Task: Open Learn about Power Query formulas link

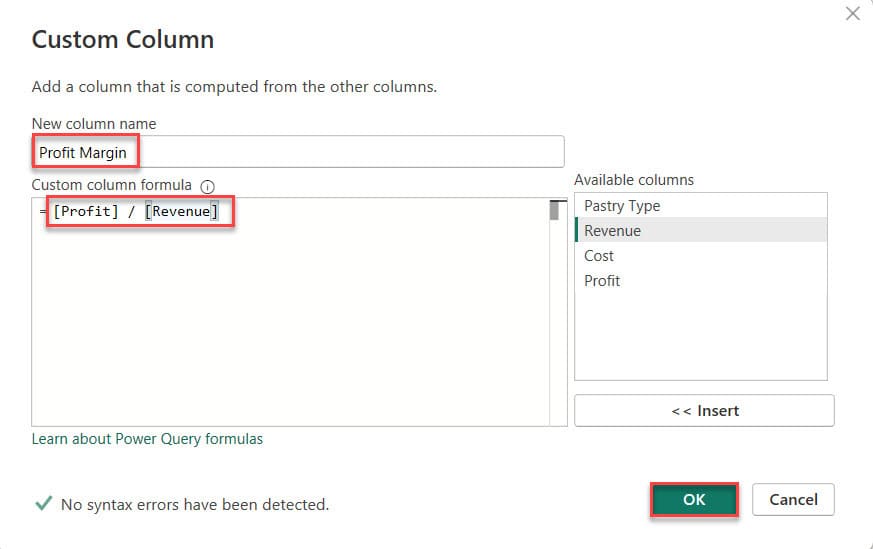Action: [x=147, y=439]
